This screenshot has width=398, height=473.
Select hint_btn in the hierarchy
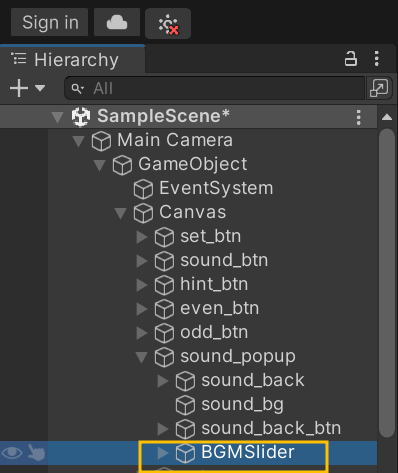pyautogui.click(x=214, y=284)
